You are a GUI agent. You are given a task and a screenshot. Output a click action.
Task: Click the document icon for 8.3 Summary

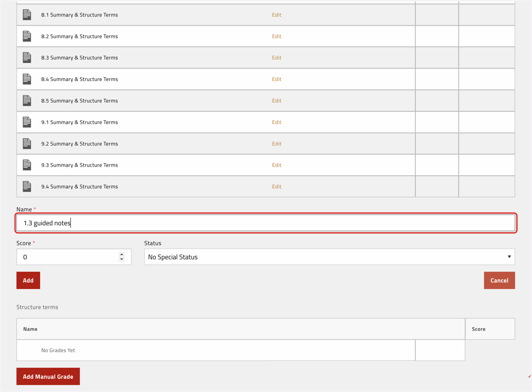[27, 58]
